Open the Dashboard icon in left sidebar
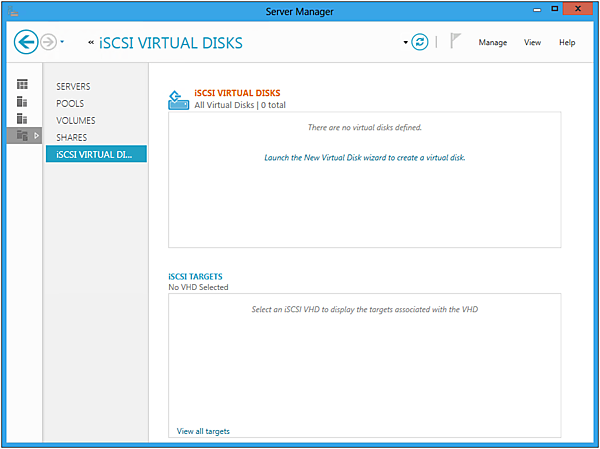This screenshot has width=600, height=449. 22,84
